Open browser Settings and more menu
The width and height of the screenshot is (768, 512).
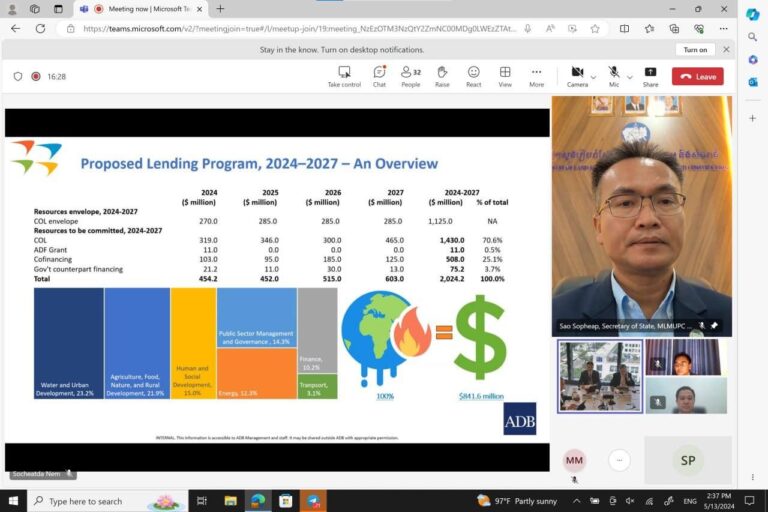tap(723, 29)
